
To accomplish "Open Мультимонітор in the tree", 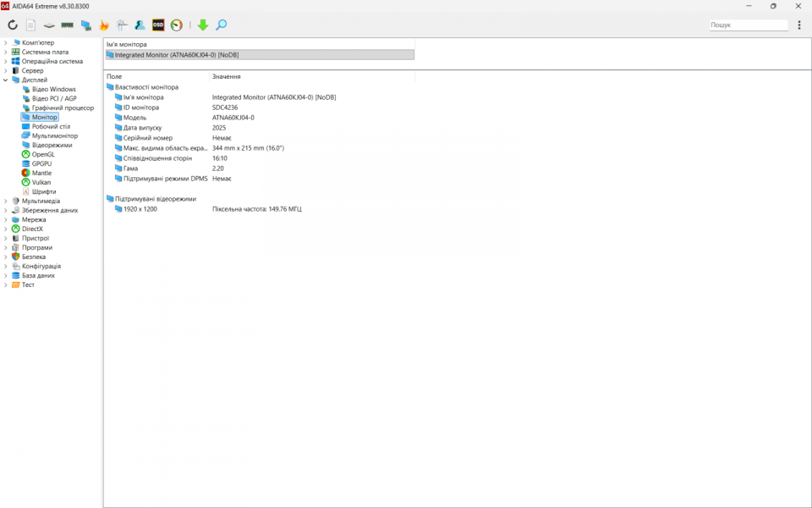I will (54, 135).
